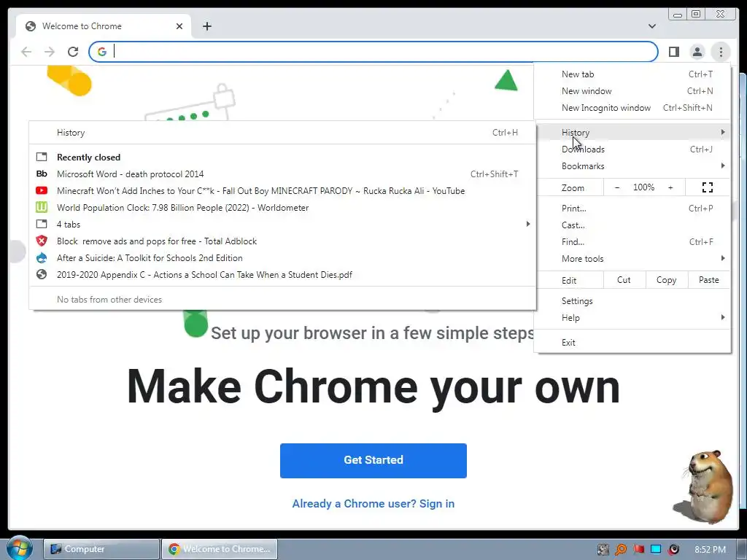Click the 100% zoom level value

tap(643, 187)
